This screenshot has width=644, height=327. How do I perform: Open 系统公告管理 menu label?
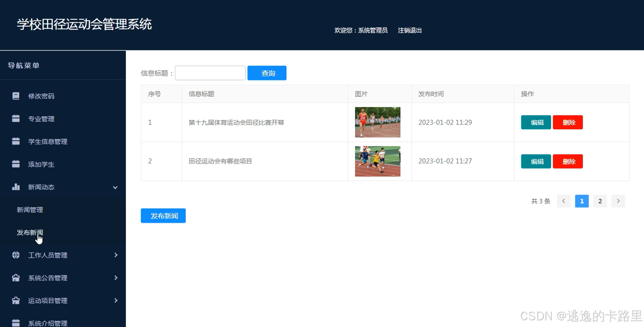(48, 278)
